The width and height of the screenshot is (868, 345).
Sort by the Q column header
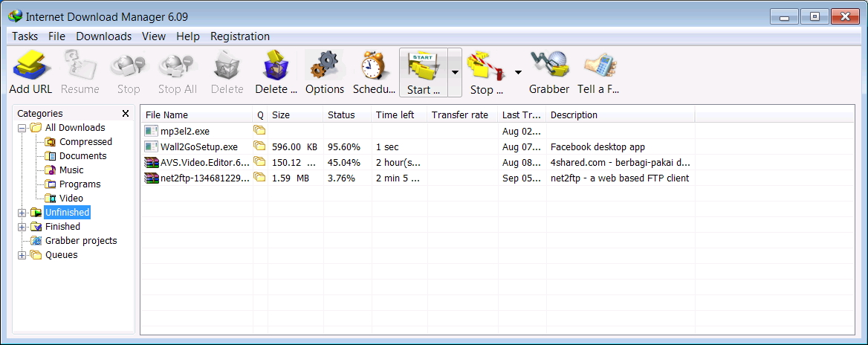tap(260, 115)
